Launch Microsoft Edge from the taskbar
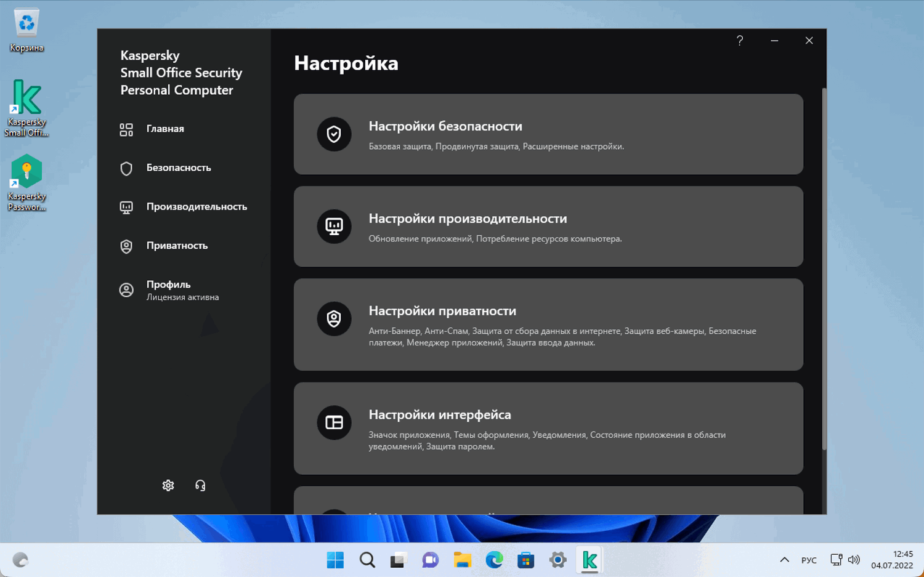This screenshot has height=577, width=924. tap(494, 560)
